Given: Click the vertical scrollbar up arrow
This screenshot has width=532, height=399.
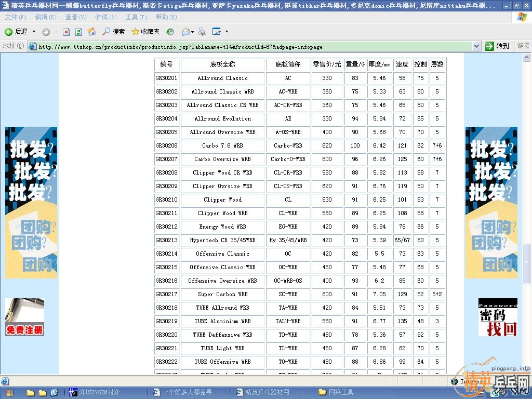Looking at the screenshot, I should pyautogui.click(x=527, y=58).
